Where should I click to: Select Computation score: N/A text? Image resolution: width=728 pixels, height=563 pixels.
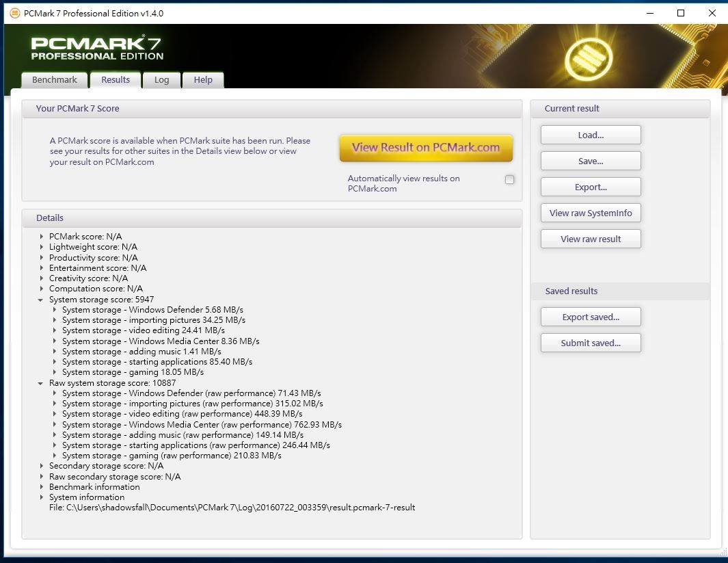(x=96, y=289)
